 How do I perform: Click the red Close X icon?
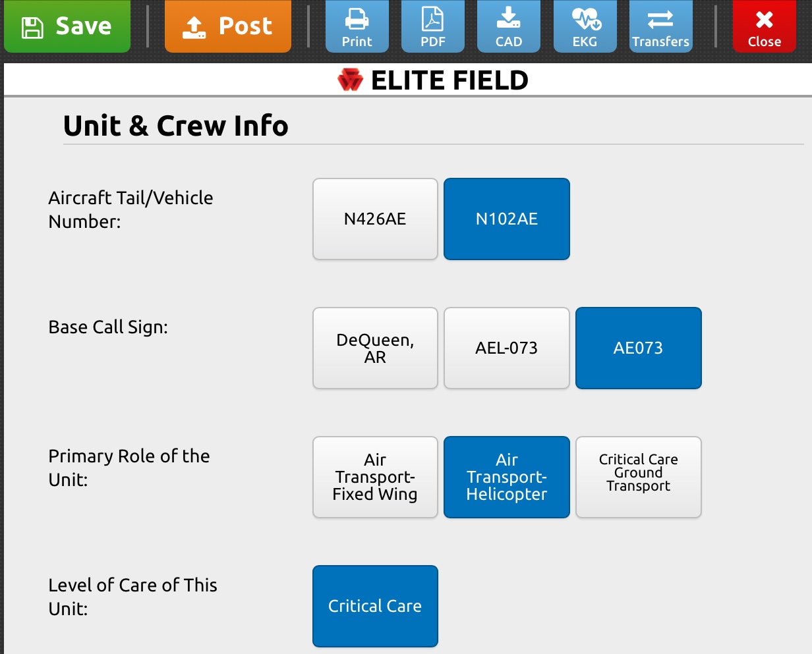(x=764, y=26)
